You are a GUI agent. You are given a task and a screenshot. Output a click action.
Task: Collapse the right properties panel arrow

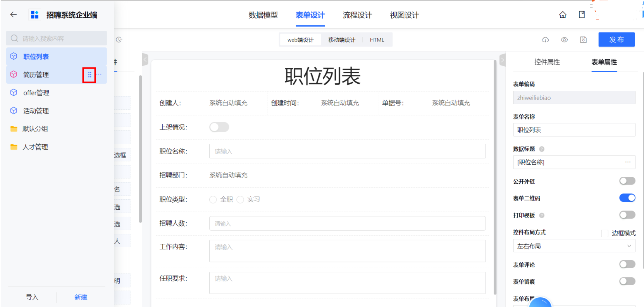[503, 59]
